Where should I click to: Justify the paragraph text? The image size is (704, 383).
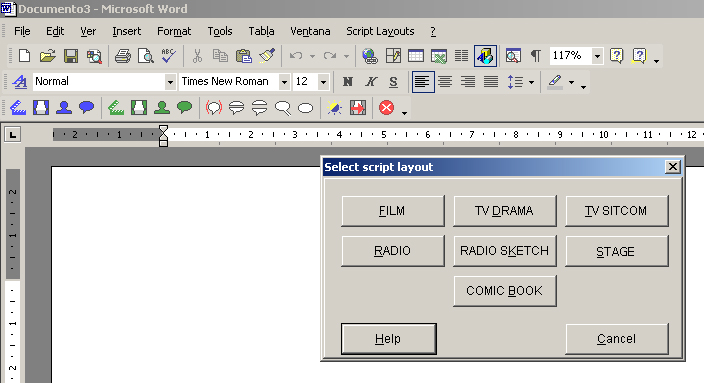click(491, 82)
